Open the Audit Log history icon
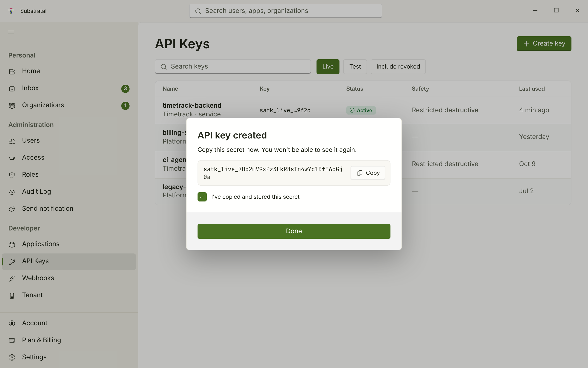The image size is (588, 368). (x=12, y=192)
